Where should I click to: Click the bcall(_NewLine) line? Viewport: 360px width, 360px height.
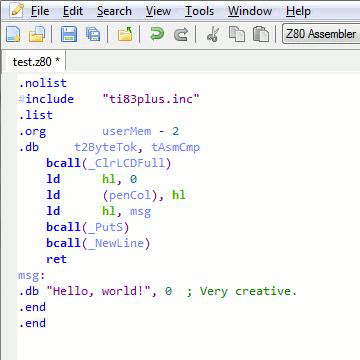click(98, 243)
